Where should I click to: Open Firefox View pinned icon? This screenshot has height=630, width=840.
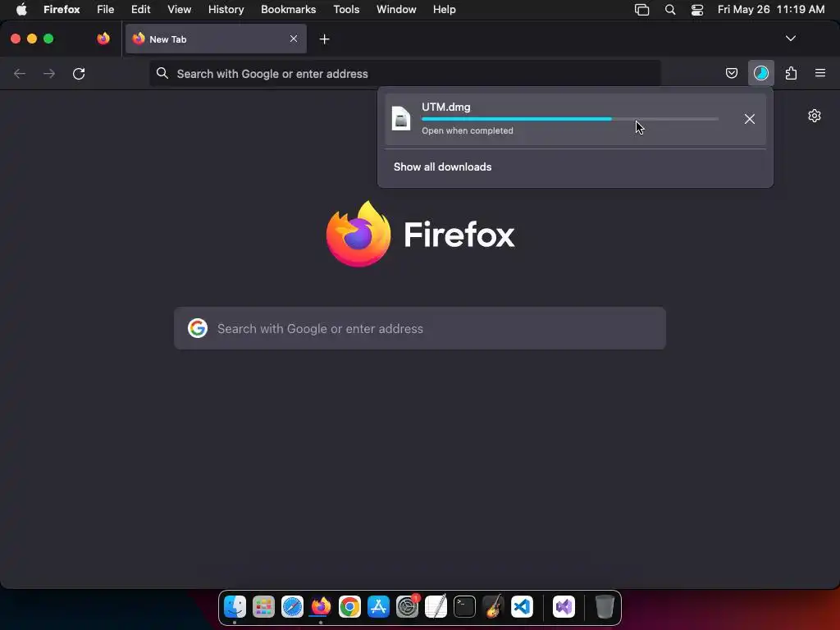(x=103, y=39)
